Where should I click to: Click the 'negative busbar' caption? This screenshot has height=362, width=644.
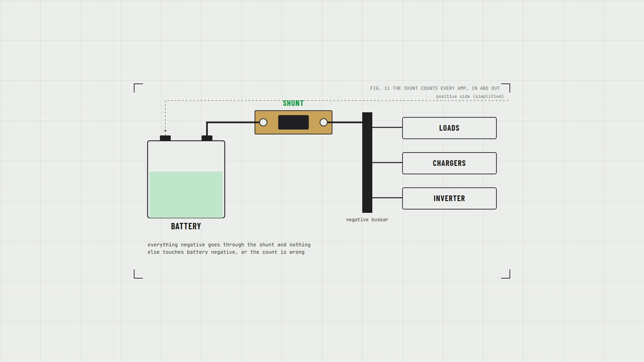367,219
